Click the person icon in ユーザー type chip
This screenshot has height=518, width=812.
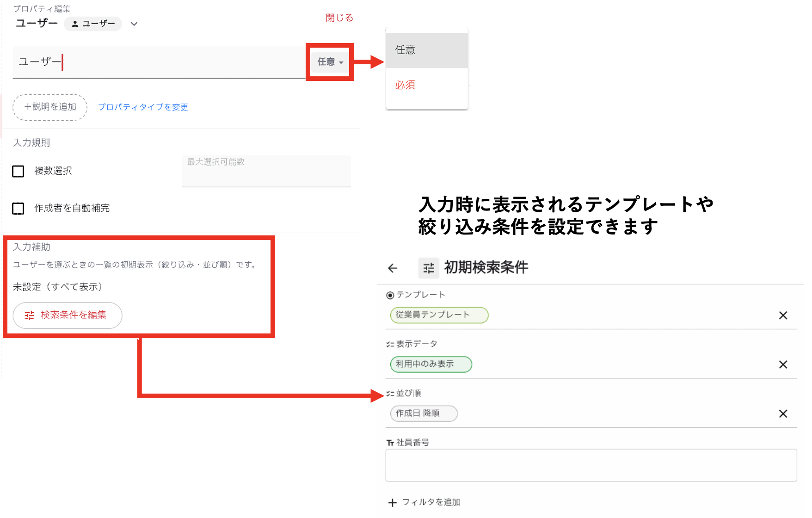coord(75,24)
